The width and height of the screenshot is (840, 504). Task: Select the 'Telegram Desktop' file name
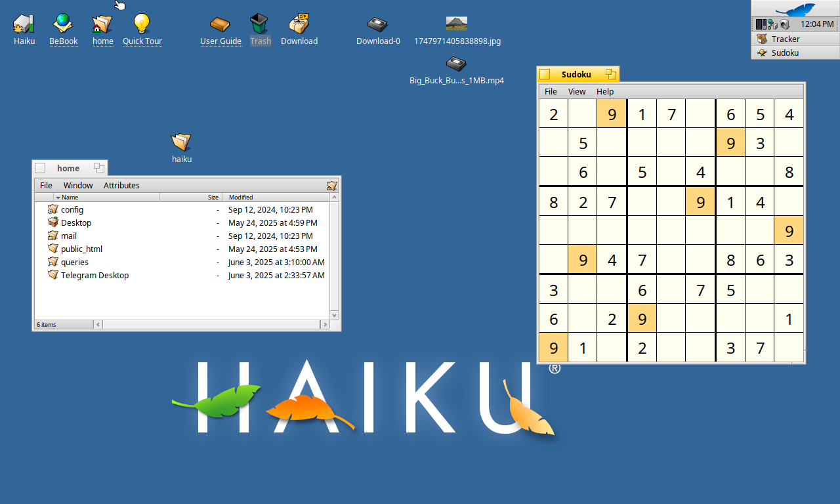[94, 275]
